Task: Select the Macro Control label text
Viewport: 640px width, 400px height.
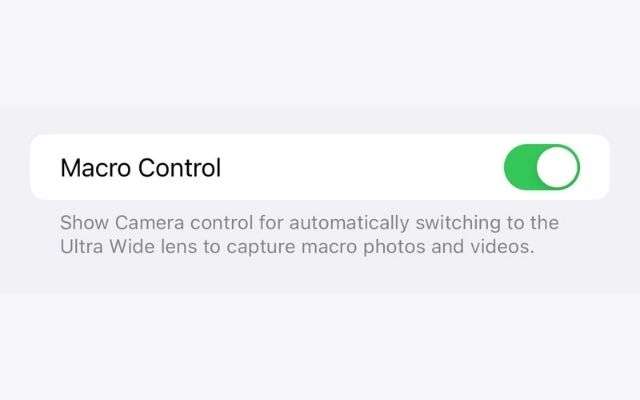Action: tap(141, 168)
